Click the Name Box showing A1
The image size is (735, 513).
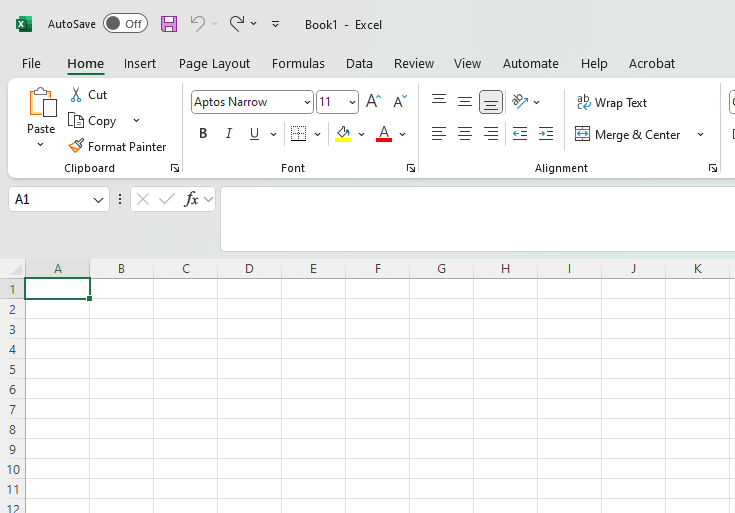[50, 199]
